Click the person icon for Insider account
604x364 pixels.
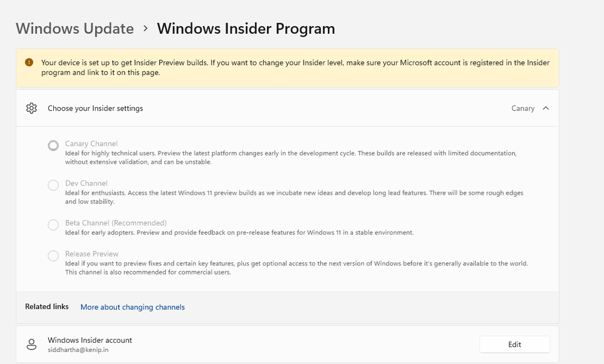[x=31, y=345]
